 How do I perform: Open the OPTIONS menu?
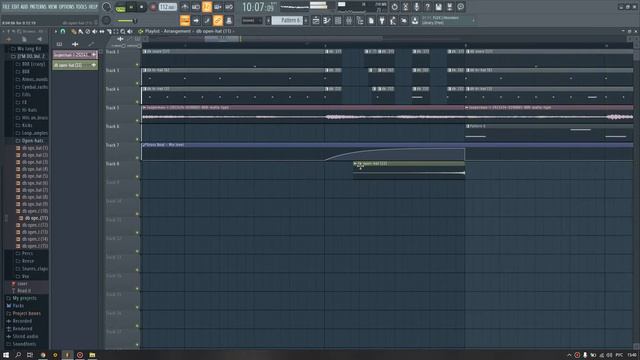(67, 7)
